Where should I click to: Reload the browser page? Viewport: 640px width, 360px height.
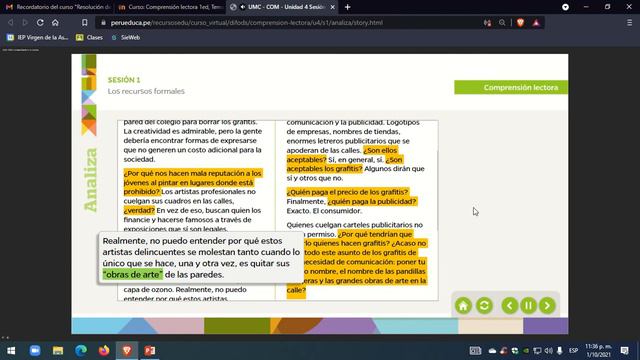pos(40,22)
